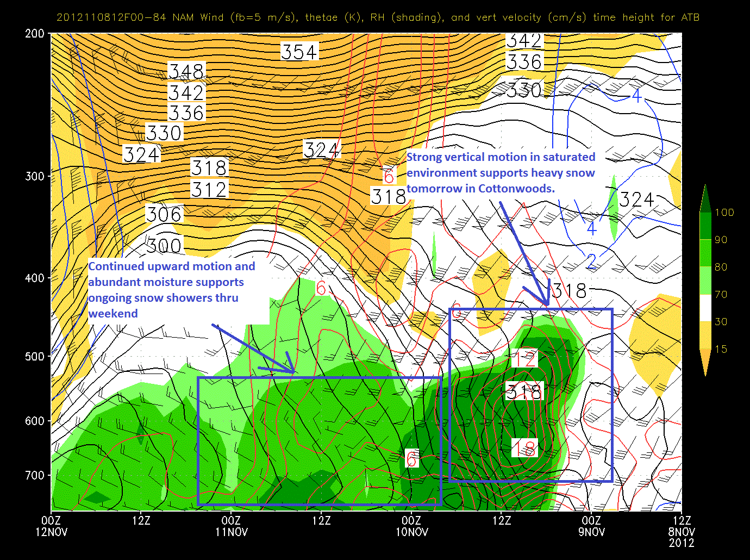Click the 12Z label between 10NOV and 9NOV
This screenshot has width=750, height=560.
(x=502, y=520)
